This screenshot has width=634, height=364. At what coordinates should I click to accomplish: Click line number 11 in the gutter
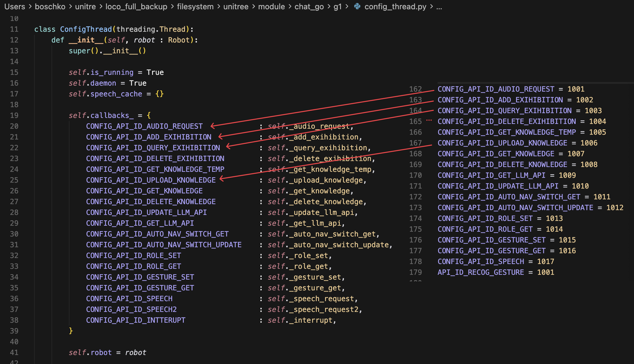14,29
